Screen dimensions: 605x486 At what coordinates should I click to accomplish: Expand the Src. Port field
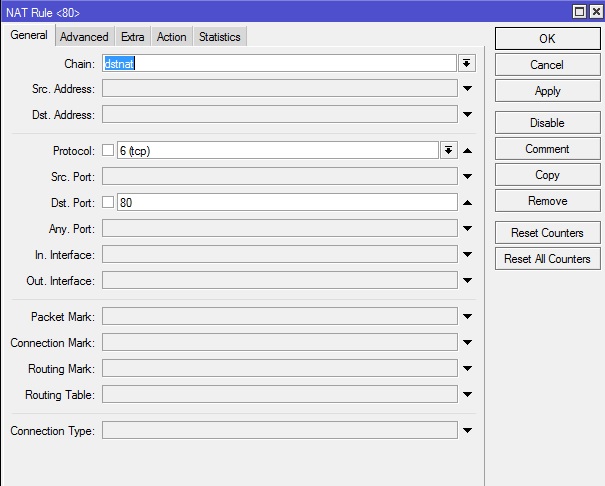tap(467, 177)
